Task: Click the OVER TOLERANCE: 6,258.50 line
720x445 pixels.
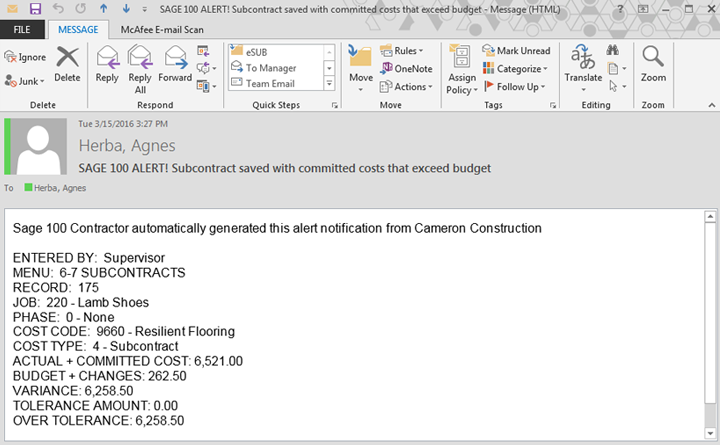Action: click(x=98, y=420)
